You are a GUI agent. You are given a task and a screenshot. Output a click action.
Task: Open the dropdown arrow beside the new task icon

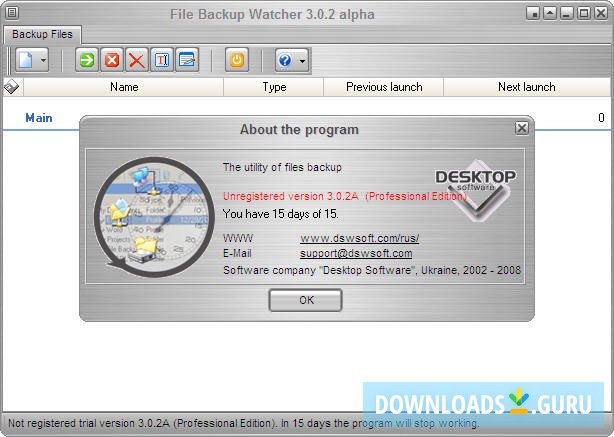(43, 60)
